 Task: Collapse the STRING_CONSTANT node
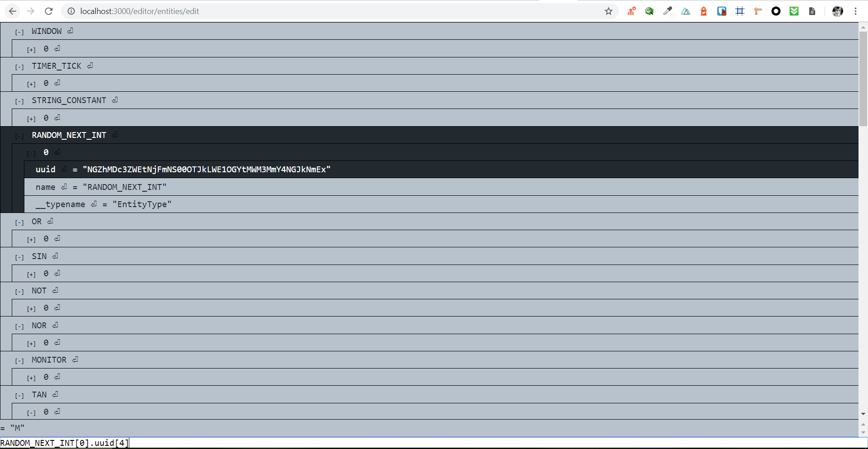point(19,101)
